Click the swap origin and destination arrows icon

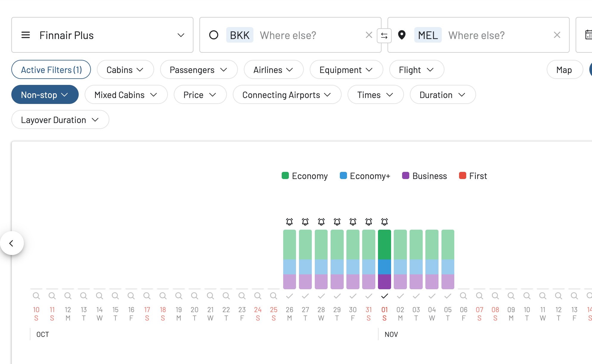(x=385, y=35)
